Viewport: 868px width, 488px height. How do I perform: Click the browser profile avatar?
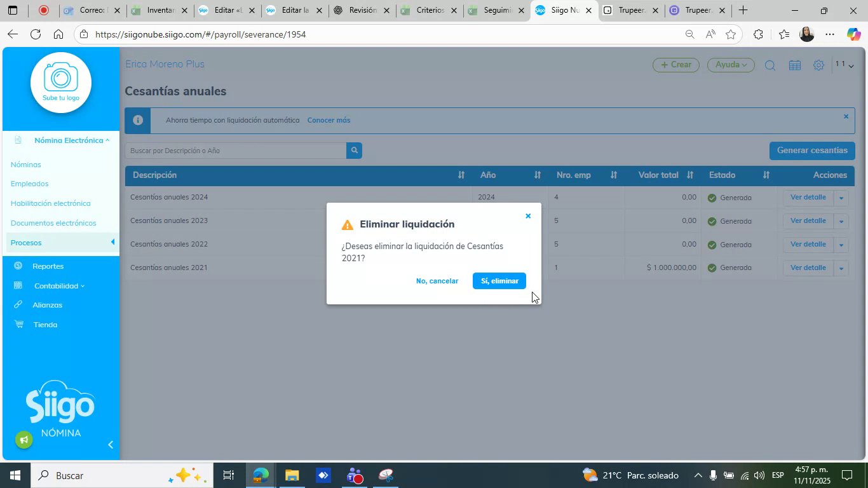point(807,34)
